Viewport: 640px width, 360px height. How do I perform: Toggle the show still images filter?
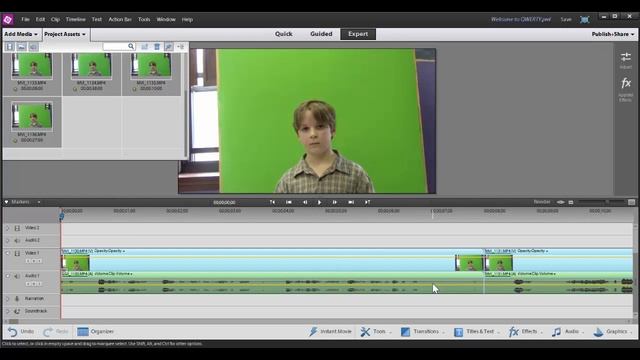(x=22, y=47)
